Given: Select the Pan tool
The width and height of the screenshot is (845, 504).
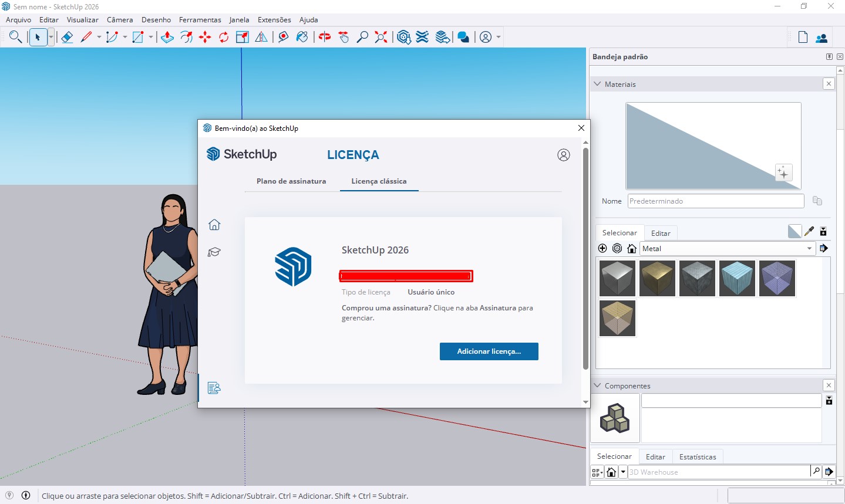Looking at the screenshot, I should (x=343, y=36).
